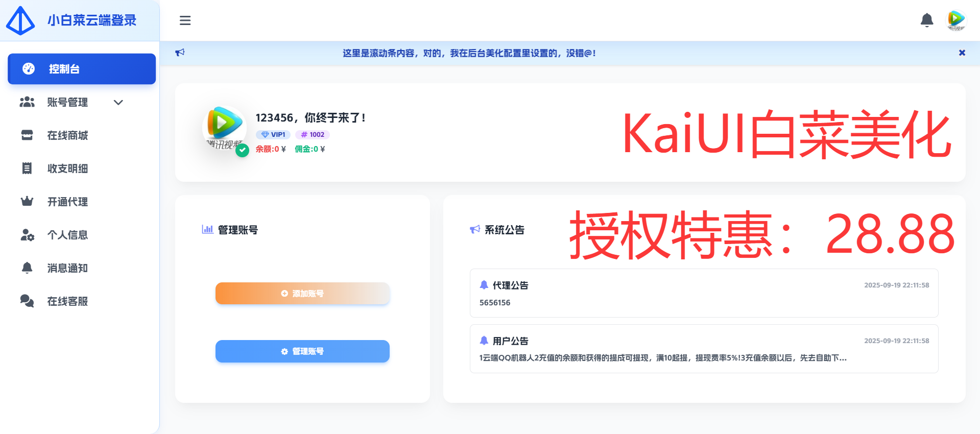Open 在线客服 chat icon
Viewport: 980px width, 434px height.
coord(27,301)
